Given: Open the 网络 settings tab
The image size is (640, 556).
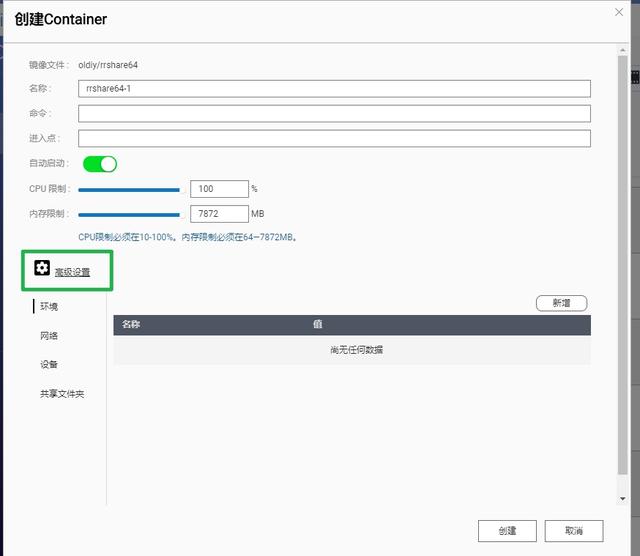Looking at the screenshot, I should click(49, 336).
